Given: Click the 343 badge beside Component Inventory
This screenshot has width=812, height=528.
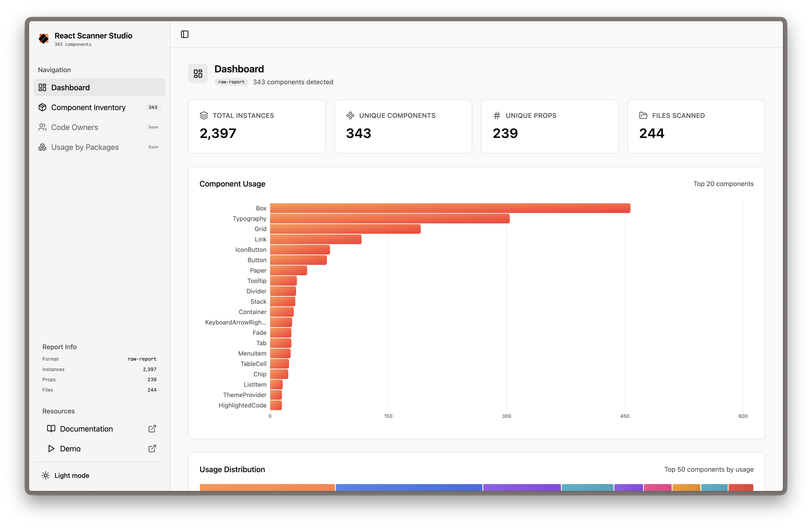Looking at the screenshot, I should coord(153,107).
